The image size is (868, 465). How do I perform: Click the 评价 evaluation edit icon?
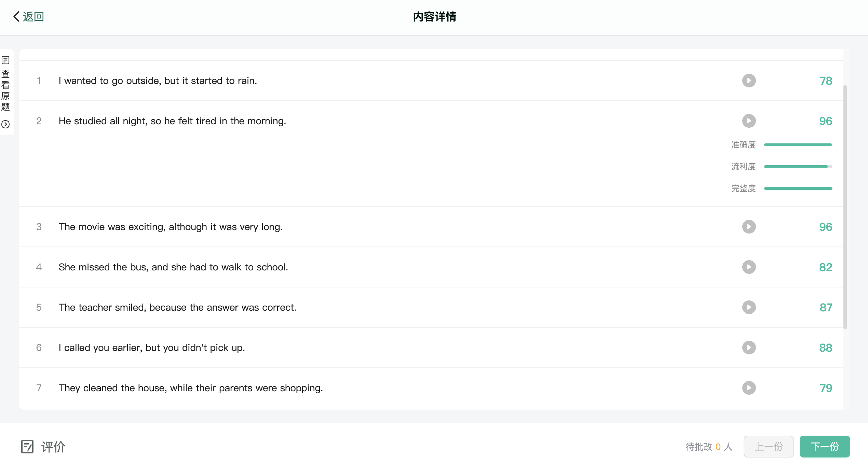click(x=27, y=447)
